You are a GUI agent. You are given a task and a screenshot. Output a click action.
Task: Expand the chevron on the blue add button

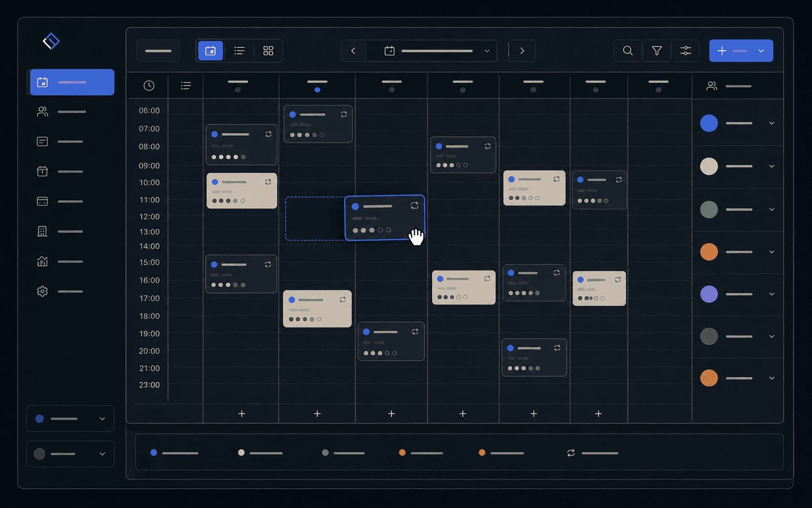click(x=761, y=51)
